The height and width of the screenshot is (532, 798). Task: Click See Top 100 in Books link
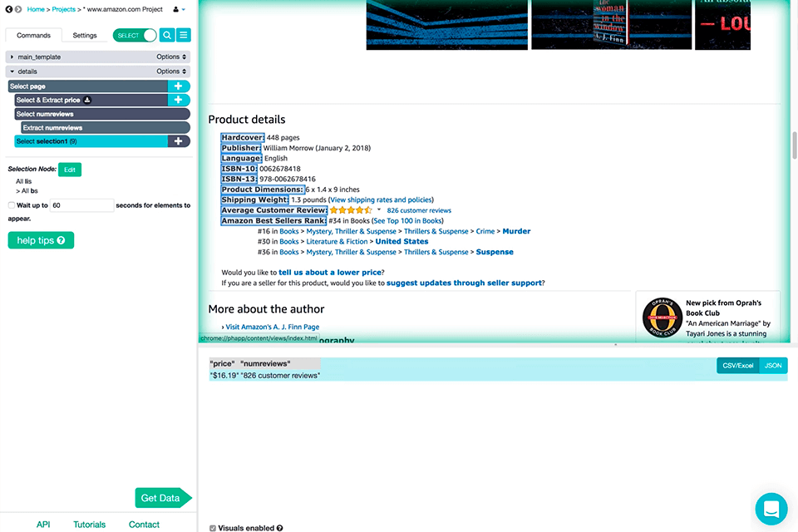[x=407, y=220]
